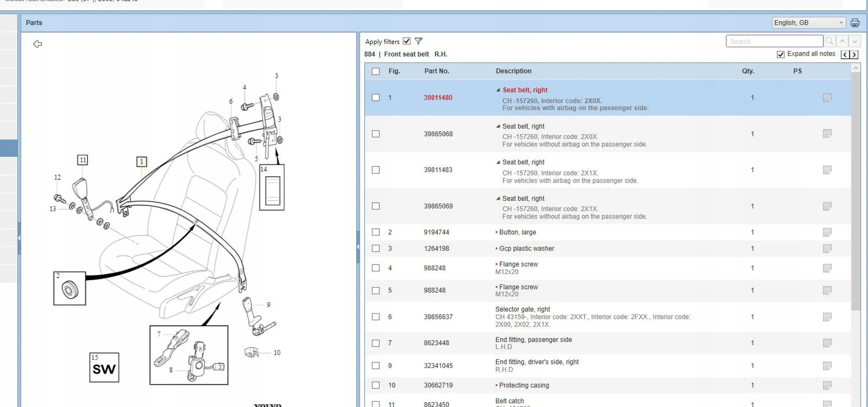
Task: Click the print icon
Action: [x=854, y=23]
